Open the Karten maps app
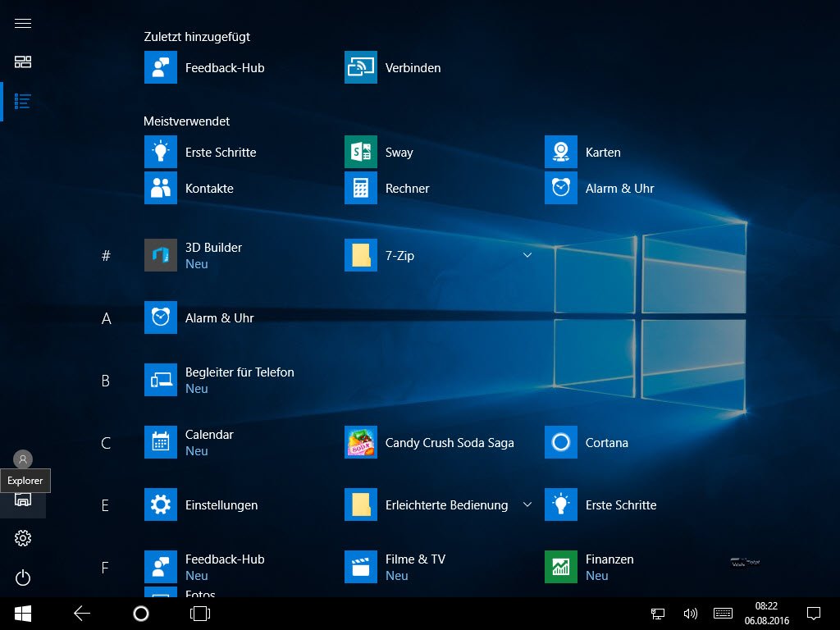 tap(561, 153)
